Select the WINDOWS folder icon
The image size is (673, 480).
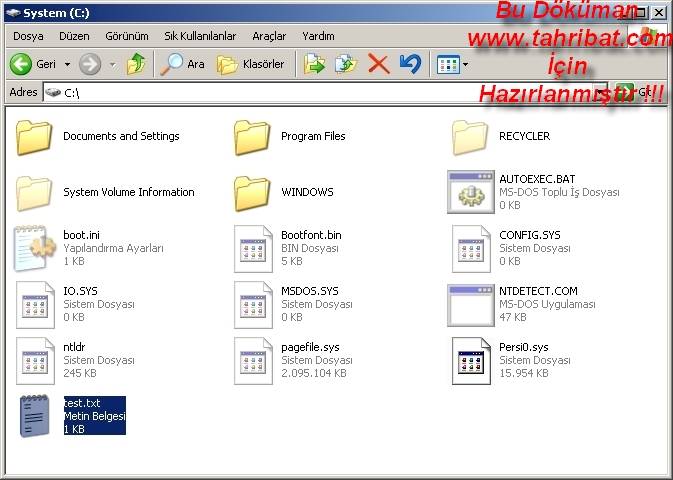tap(252, 192)
